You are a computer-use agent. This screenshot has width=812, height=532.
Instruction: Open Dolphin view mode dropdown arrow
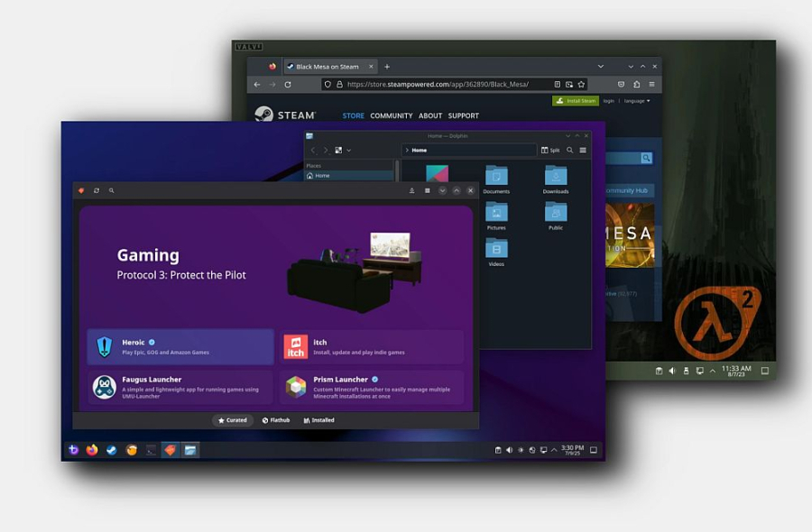click(x=348, y=150)
